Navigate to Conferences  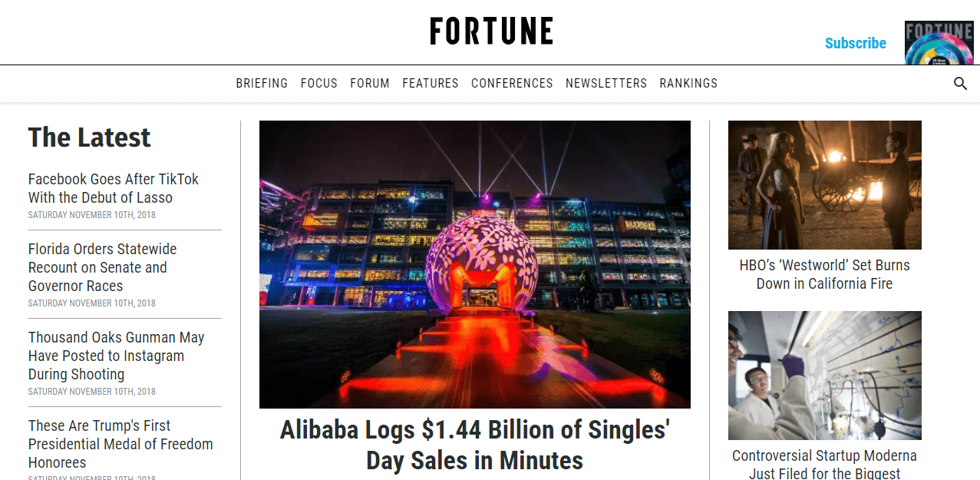click(x=512, y=84)
